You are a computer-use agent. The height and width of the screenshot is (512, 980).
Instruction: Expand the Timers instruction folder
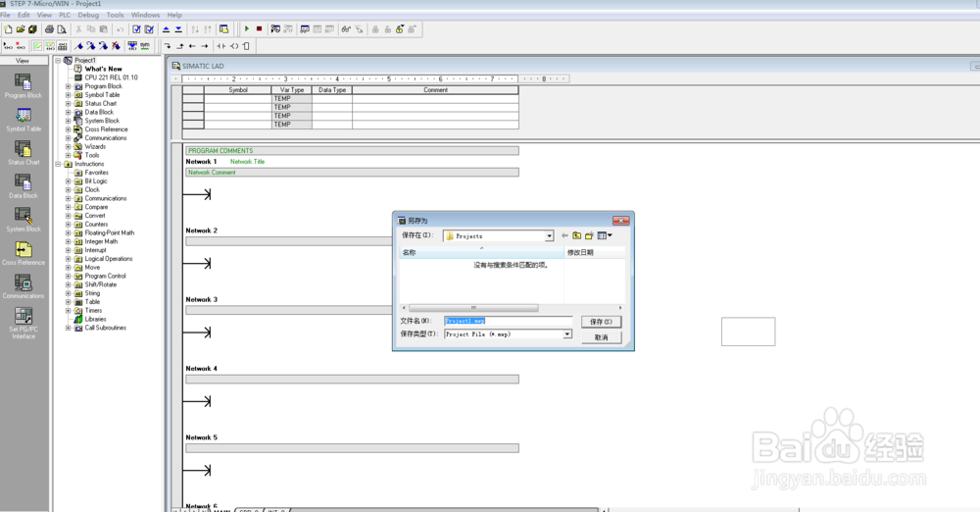coord(69,311)
